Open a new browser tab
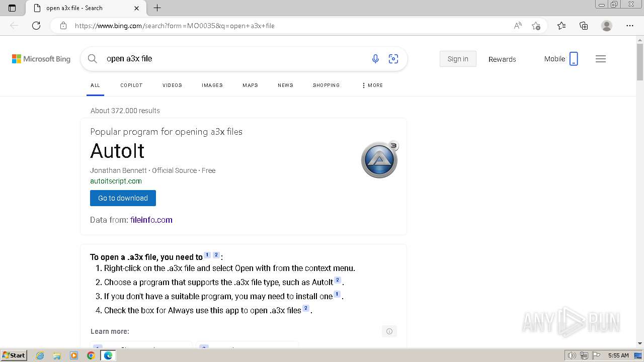Image resolution: width=644 pixels, height=362 pixels. click(157, 8)
